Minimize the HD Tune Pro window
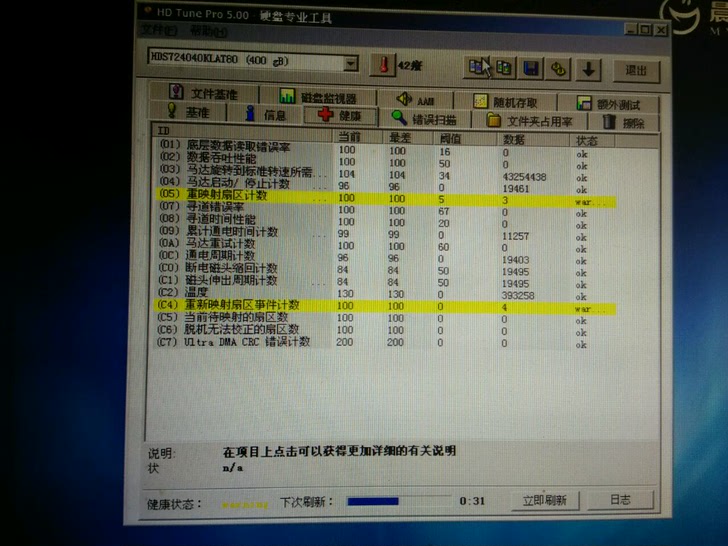This screenshot has height=546, width=728. click(x=631, y=30)
